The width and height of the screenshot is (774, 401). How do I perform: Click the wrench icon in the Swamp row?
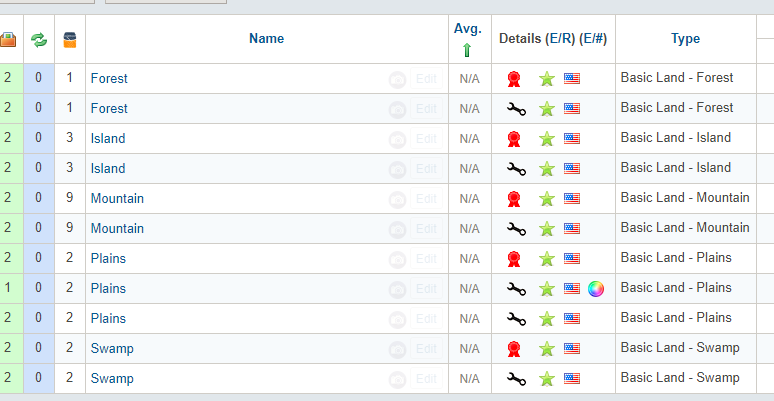(x=515, y=379)
